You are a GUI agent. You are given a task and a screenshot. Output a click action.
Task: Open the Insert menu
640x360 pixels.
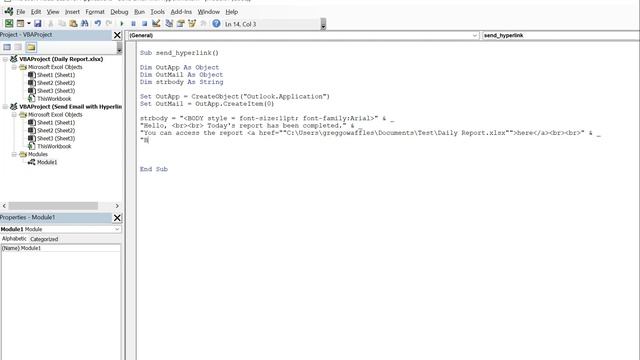pyautogui.click(x=72, y=12)
